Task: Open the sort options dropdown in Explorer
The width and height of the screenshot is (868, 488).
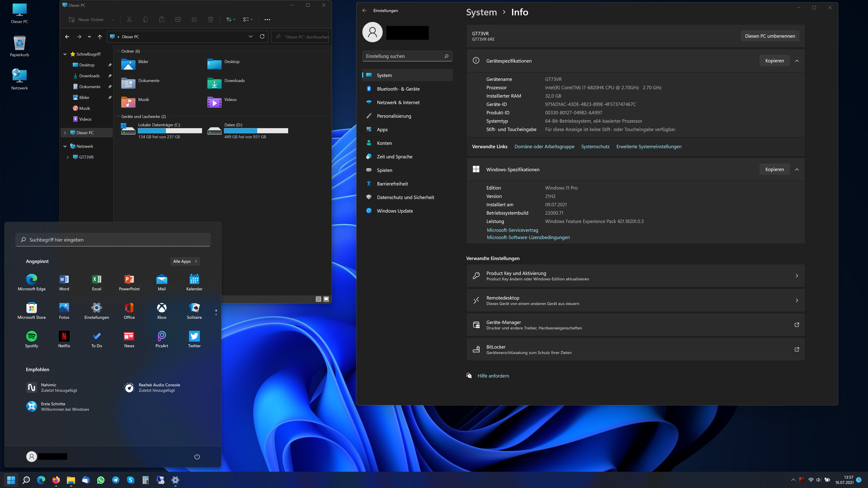Action: coord(231,19)
